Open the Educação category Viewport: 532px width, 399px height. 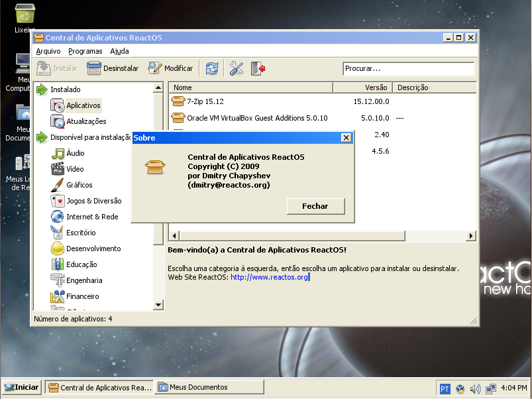coord(81,265)
